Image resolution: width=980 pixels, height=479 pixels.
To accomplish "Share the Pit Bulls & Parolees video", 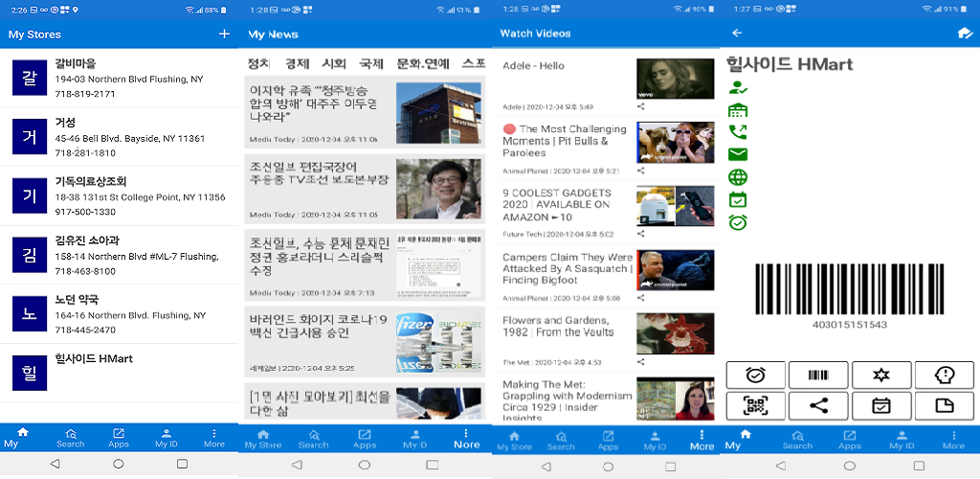I will pyautogui.click(x=640, y=171).
